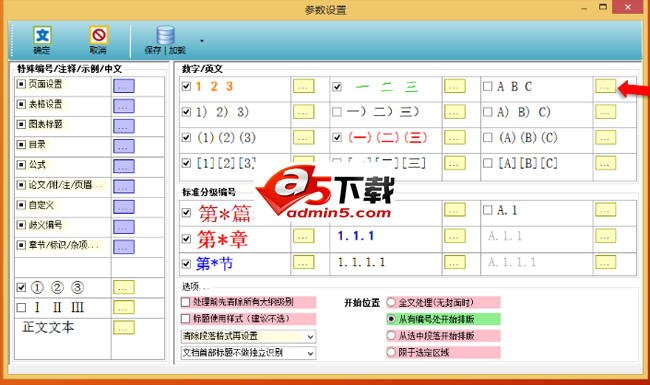
Task: Check the A B C numbering checkbox
Action: click(488, 86)
